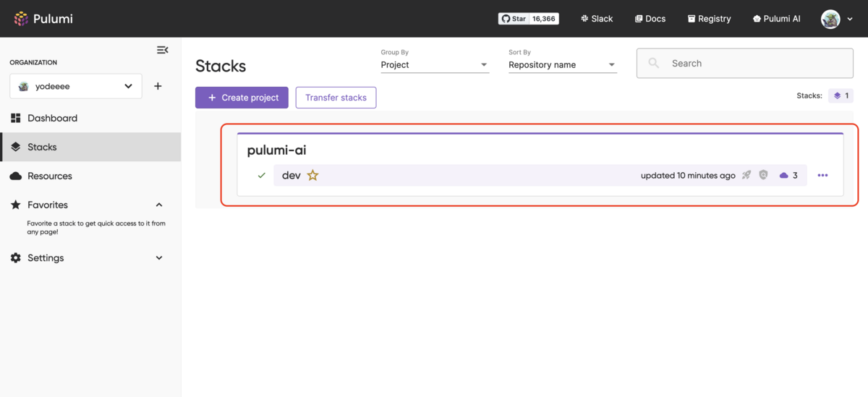Viewport: 868px width, 397px height.
Task: Open the yodeeee organization dropdown
Action: point(76,86)
